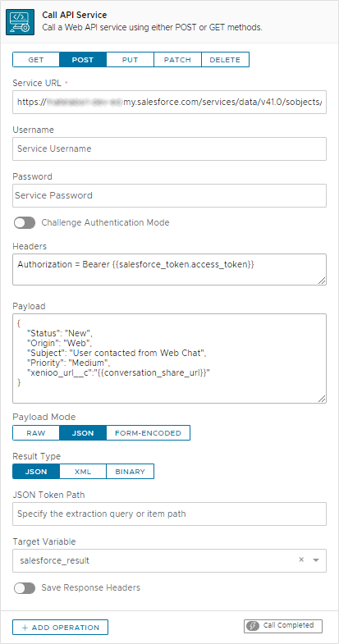Screen dimensions: 339x644
Task: Open the salesforce_result combo box
Action: pyautogui.click(x=169, y=560)
